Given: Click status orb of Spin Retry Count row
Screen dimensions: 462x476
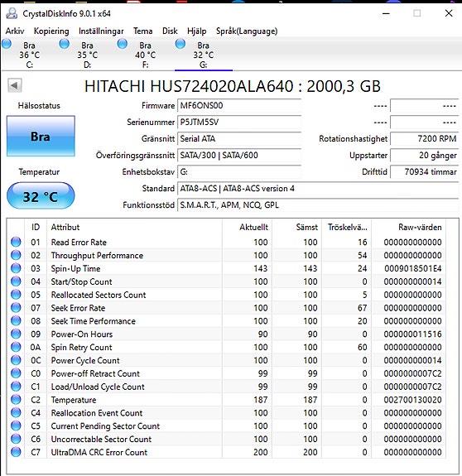Looking at the screenshot, I should pyautogui.click(x=16, y=347).
